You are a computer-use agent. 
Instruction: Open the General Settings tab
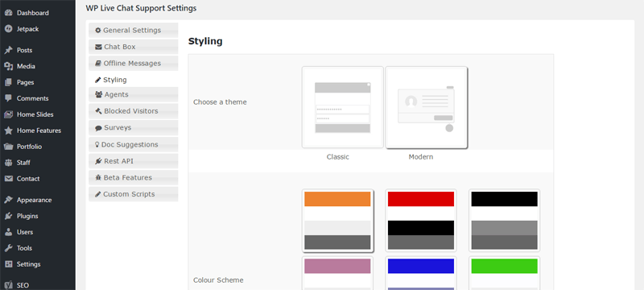coord(134,30)
